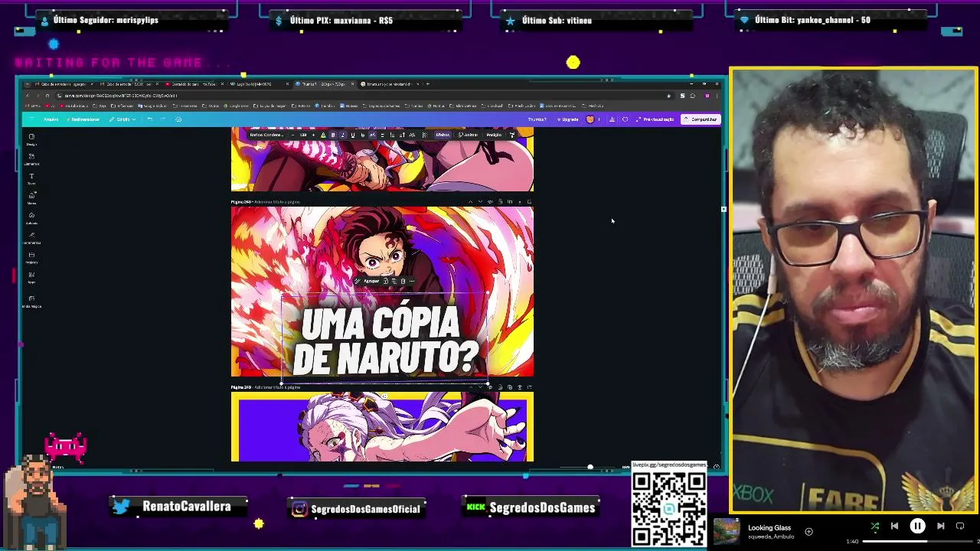Screen dimensions: 980x551
Task: Seek in the music player progress bar
Action: 917,541
